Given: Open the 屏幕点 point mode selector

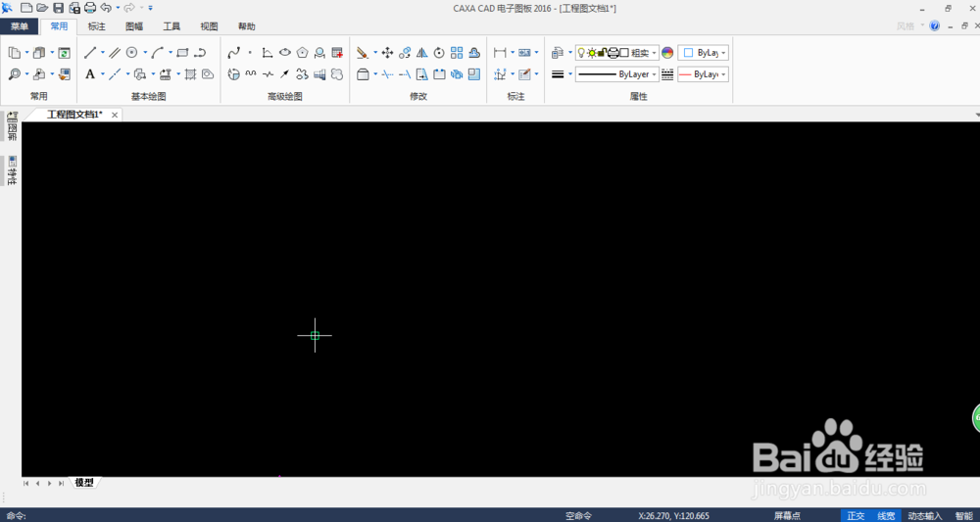Looking at the screenshot, I should coord(787,516).
